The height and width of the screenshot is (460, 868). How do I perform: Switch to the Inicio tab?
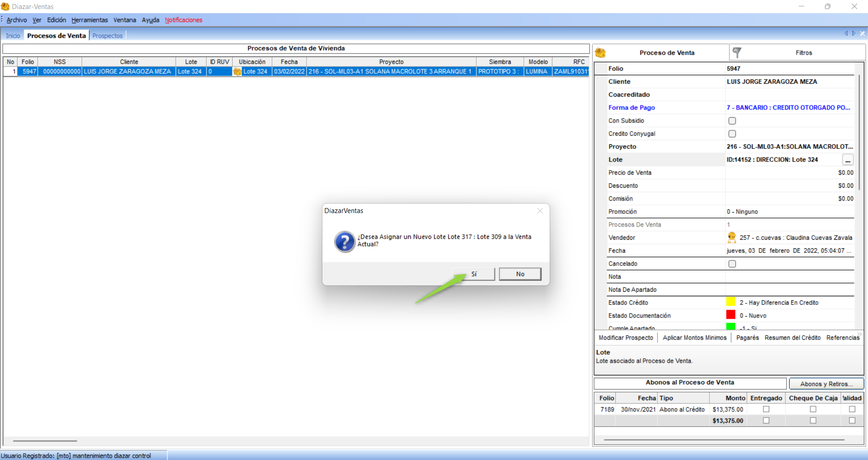click(x=13, y=36)
